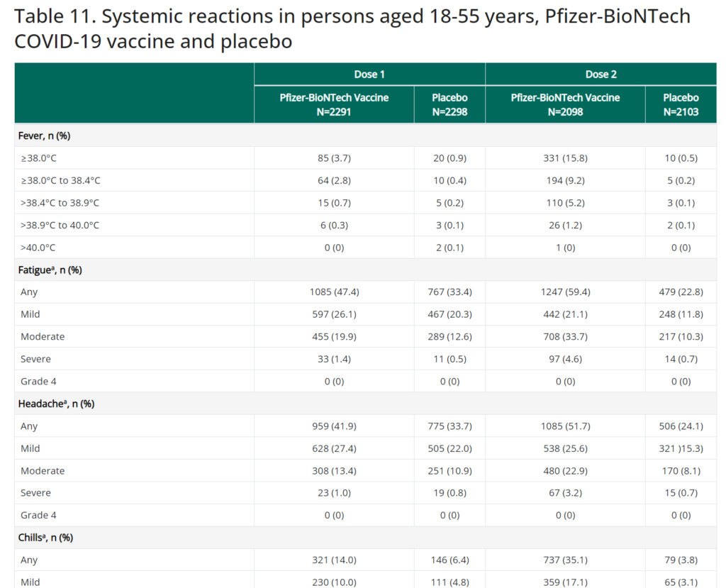Select the Placebo N=2298 column header
This screenshot has width=726, height=588.
click(x=449, y=105)
